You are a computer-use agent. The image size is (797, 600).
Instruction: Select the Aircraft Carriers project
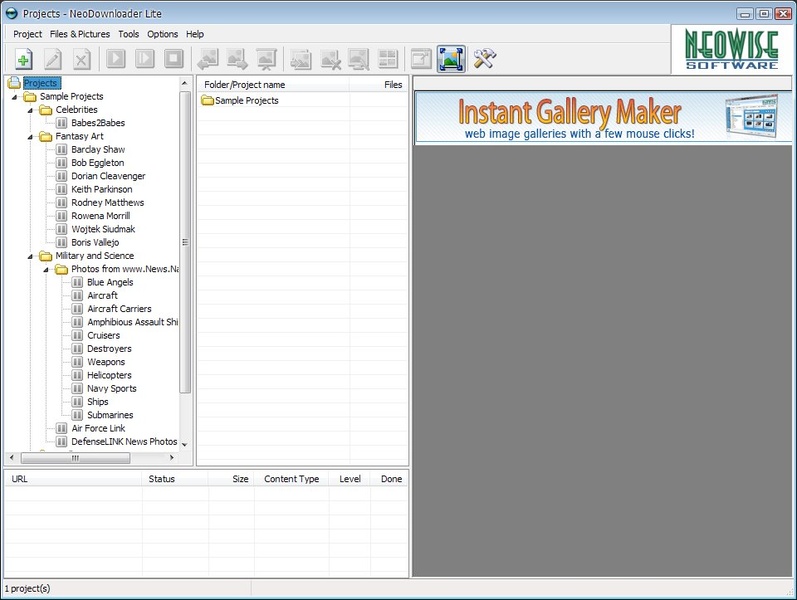click(x=119, y=309)
